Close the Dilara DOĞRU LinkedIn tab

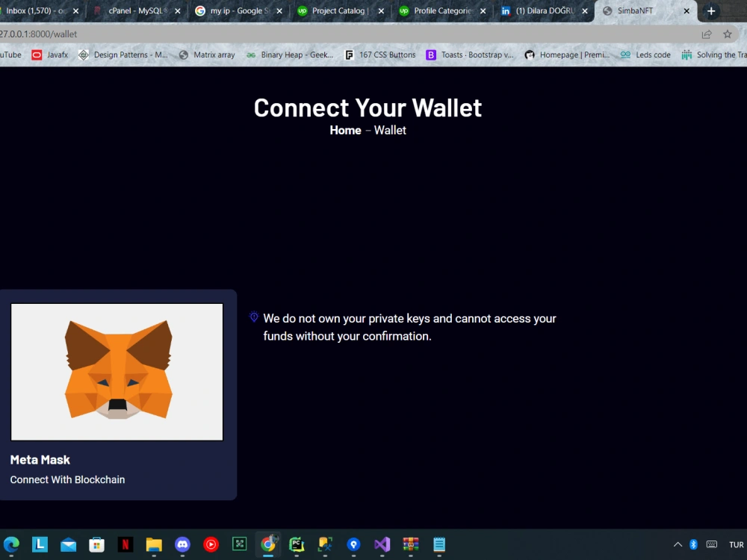tap(585, 10)
